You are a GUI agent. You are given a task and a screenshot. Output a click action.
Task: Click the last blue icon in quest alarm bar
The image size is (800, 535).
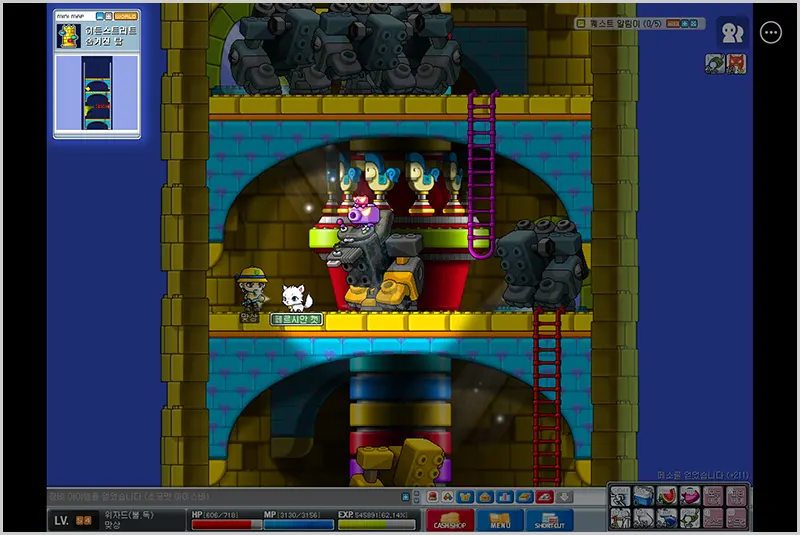point(694,23)
